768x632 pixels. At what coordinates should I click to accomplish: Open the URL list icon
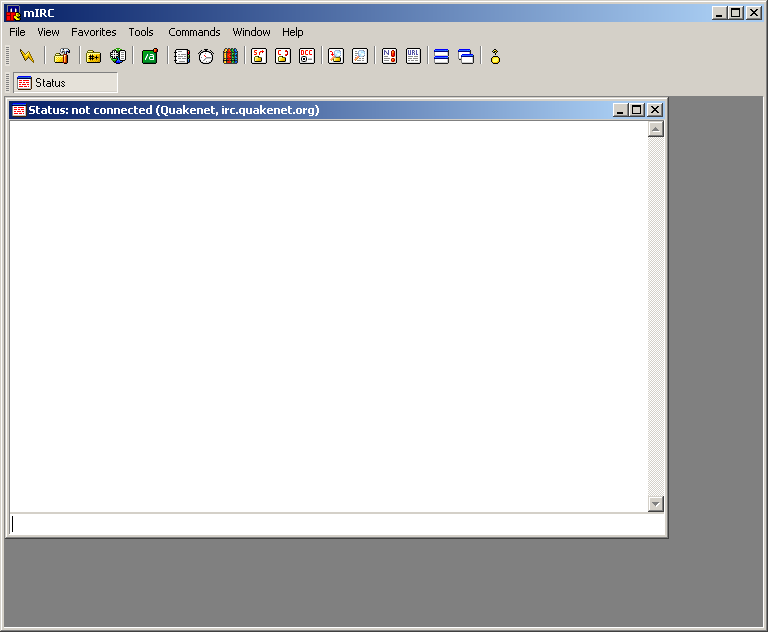coord(413,56)
